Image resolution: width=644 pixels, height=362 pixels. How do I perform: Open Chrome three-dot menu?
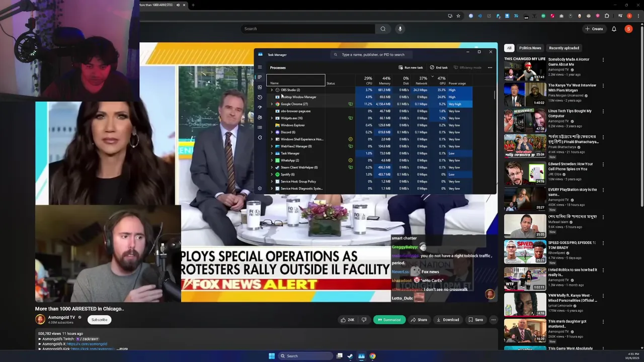tap(637, 16)
